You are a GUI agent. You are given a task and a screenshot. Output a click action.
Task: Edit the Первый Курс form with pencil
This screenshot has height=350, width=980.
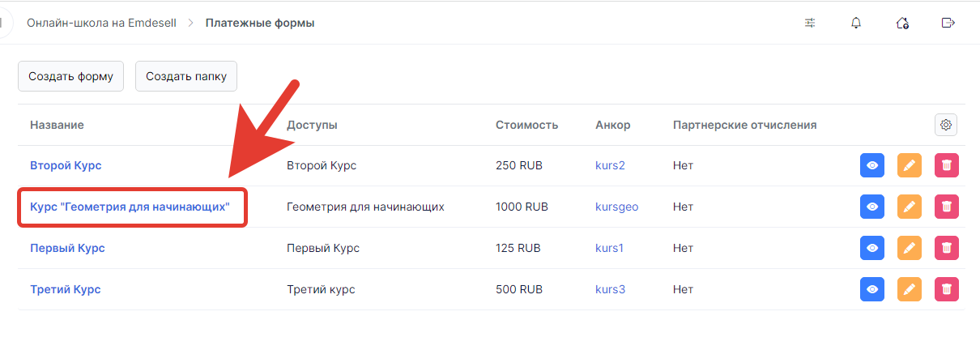click(x=910, y=248)
